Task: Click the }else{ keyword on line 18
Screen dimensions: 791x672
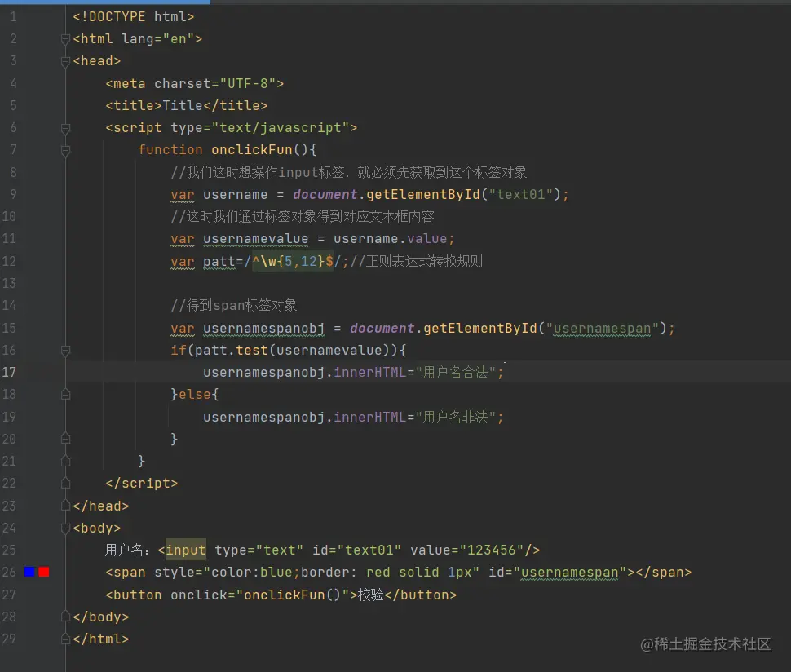Action: (195, 395)
